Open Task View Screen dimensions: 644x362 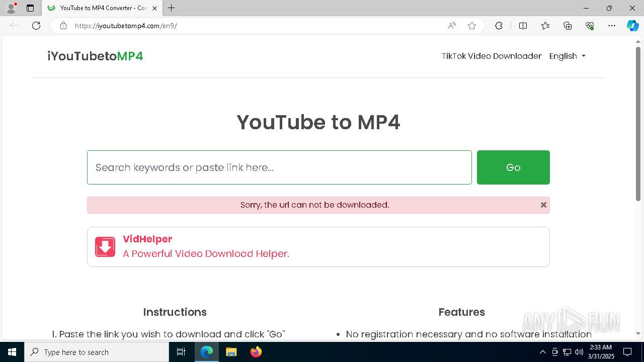pos(181,352)
